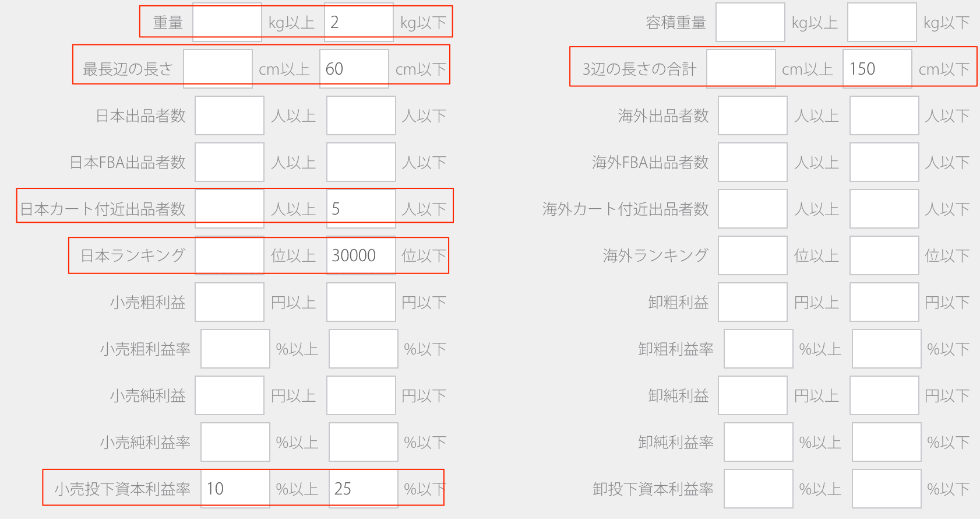Click the 日本出品者数 人以上 input
The height and width of the screenshot is (519, 980).
(x=229, y=115)
